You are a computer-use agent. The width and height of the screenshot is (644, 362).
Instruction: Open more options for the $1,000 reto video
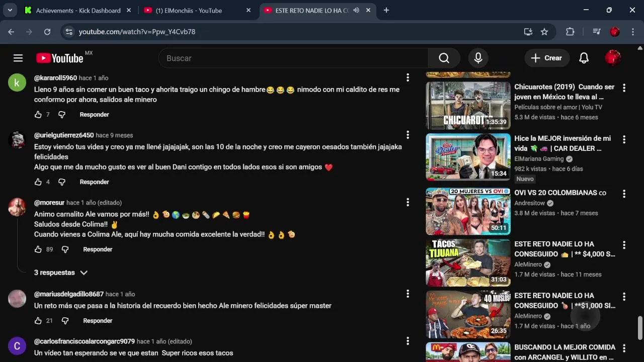pos(624,297)
